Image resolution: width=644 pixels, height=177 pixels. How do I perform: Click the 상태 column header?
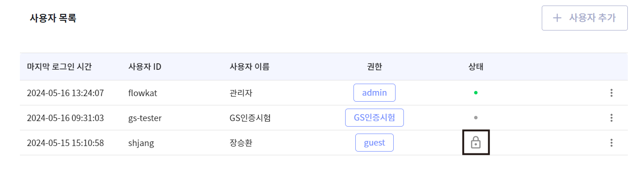[476, 67]
